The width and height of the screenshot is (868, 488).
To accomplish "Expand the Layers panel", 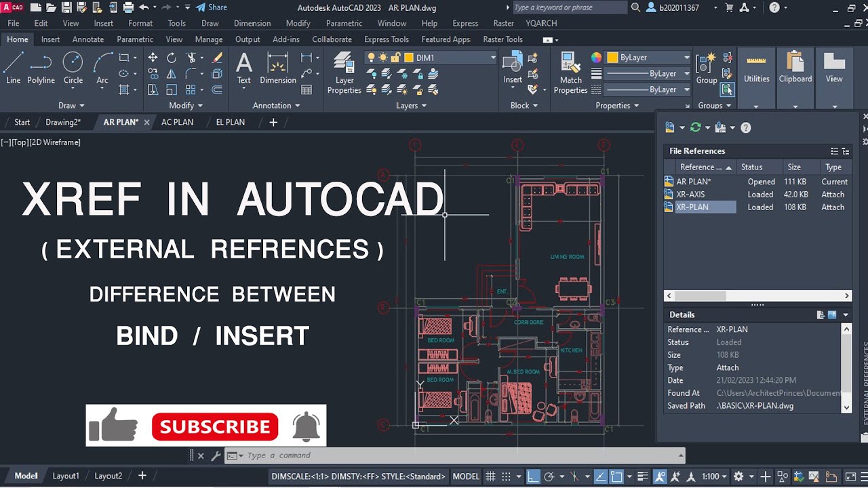I will tap(412, 106).
